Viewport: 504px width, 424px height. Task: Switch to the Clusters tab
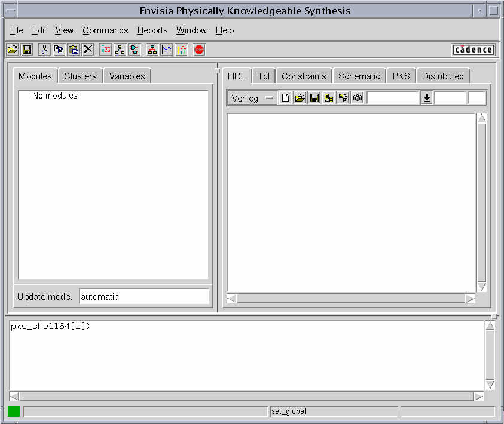pos(80,76)
